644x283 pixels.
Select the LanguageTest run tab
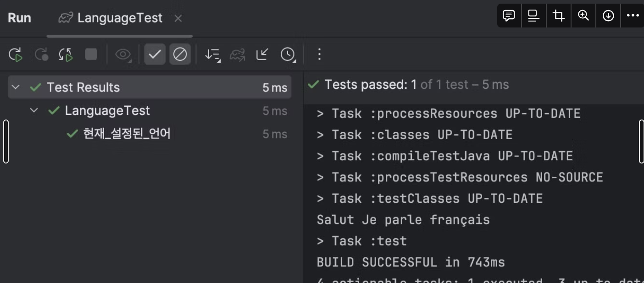[119, 18]
